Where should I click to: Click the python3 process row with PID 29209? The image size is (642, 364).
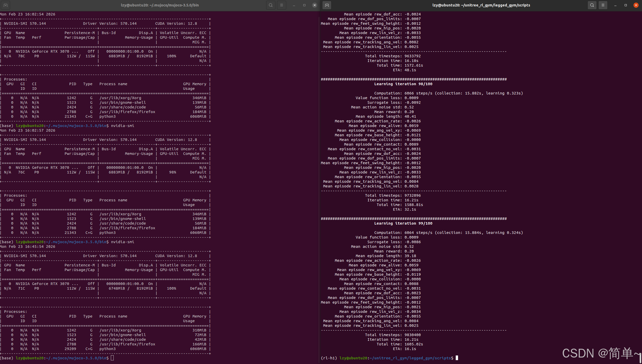[107, 349]
